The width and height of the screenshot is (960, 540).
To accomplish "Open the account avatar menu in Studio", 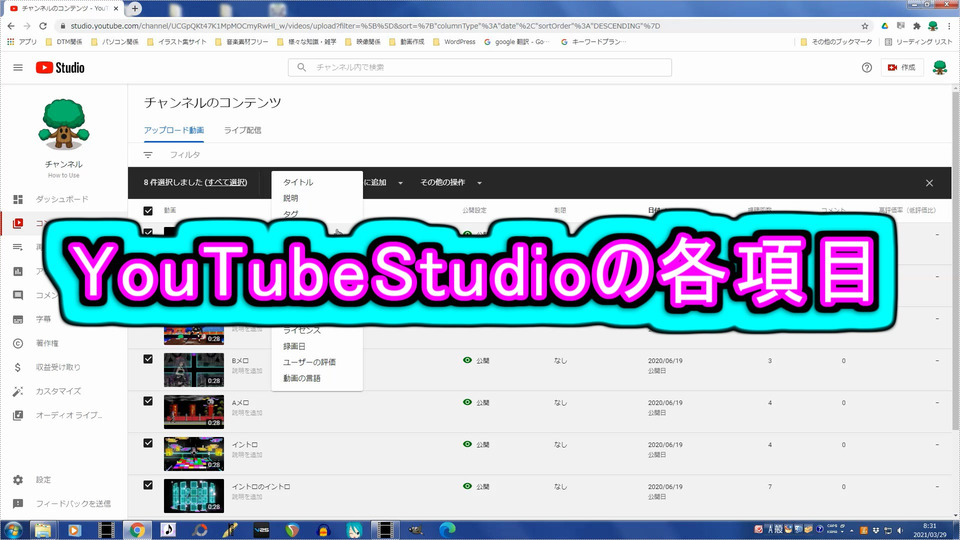I will tap(939, 67).
